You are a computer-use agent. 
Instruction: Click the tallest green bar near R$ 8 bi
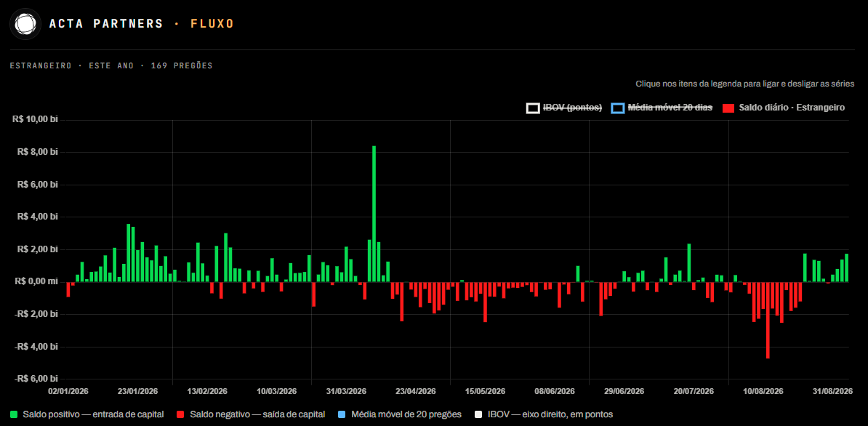click(x=374, y=214)
